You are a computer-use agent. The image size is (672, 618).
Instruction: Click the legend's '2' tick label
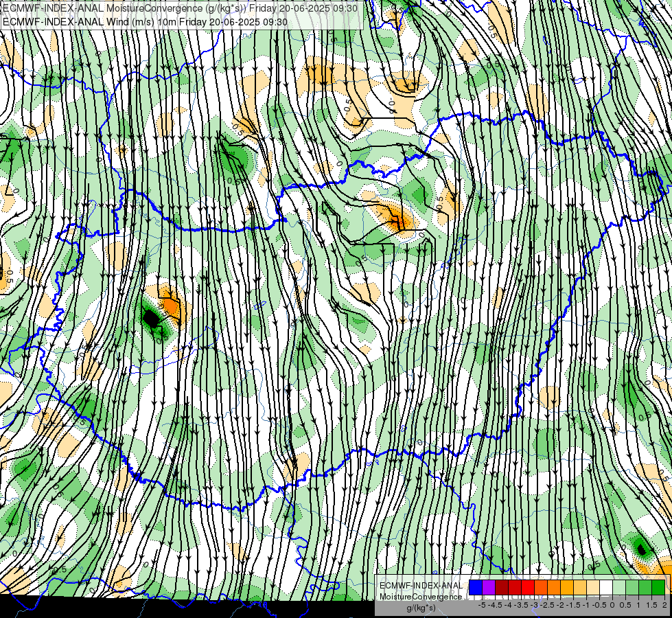click(x=664, y=605)
